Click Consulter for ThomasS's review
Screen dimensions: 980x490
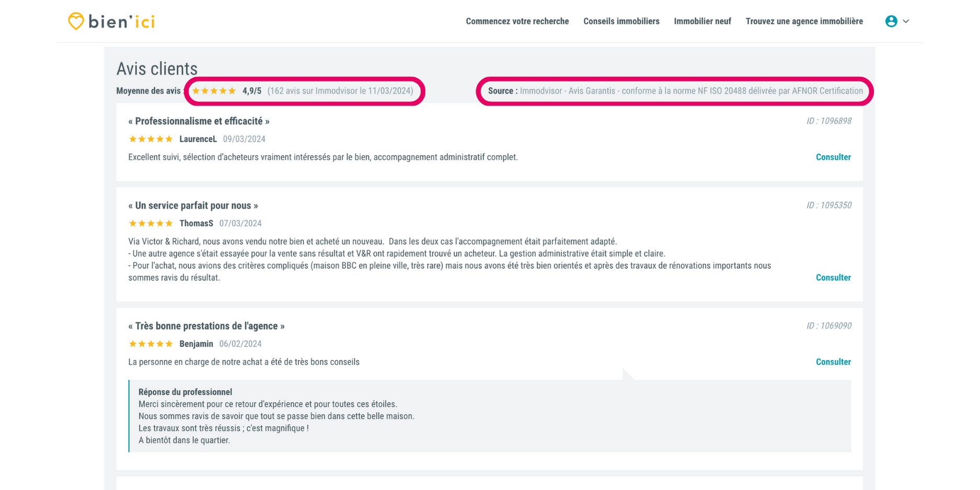[833, 278]
